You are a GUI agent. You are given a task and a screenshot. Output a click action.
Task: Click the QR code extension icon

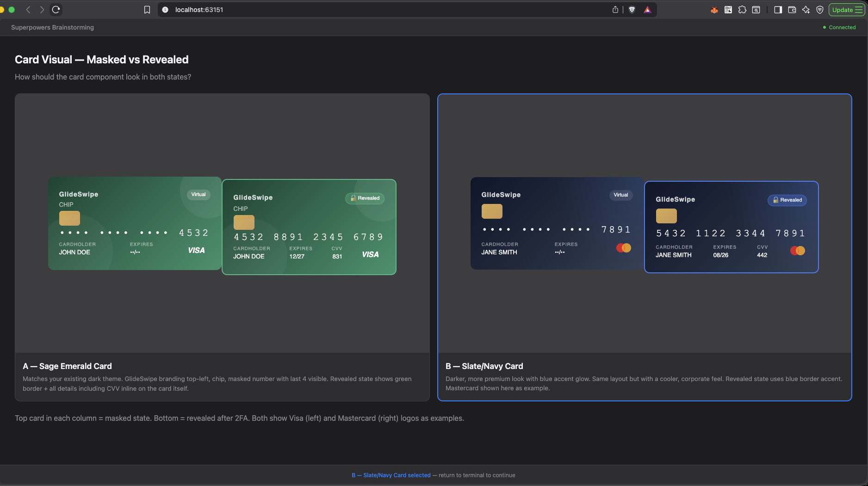point(728,10)
